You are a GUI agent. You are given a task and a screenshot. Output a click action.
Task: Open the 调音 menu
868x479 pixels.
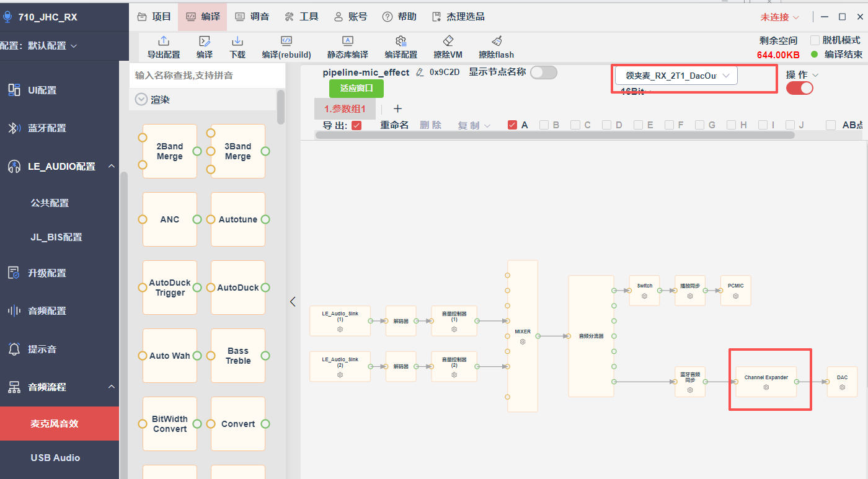pyautogui.click(x=252, y=17)
